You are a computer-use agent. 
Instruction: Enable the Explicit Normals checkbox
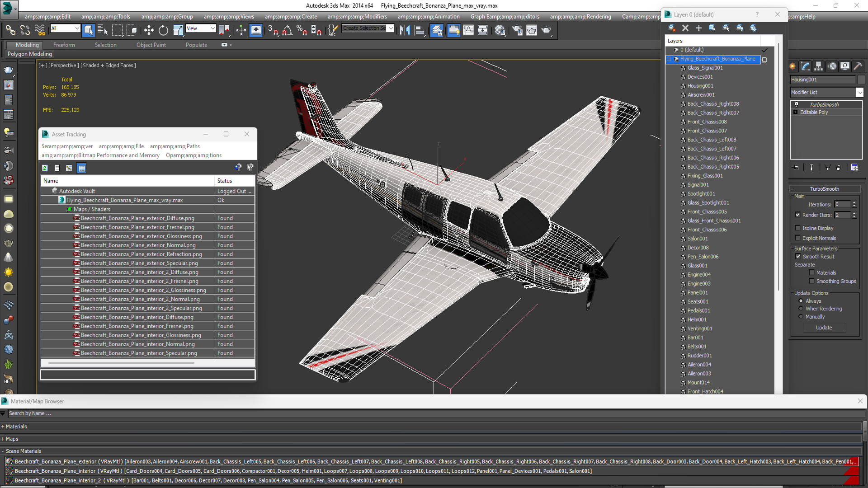coord(797,238)
